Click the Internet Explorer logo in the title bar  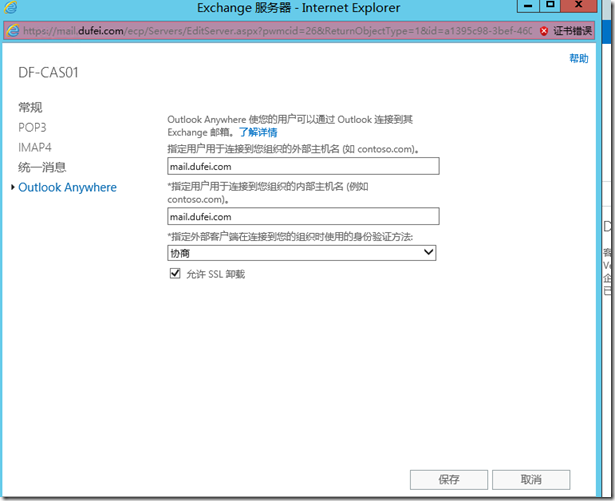[11, 7]
